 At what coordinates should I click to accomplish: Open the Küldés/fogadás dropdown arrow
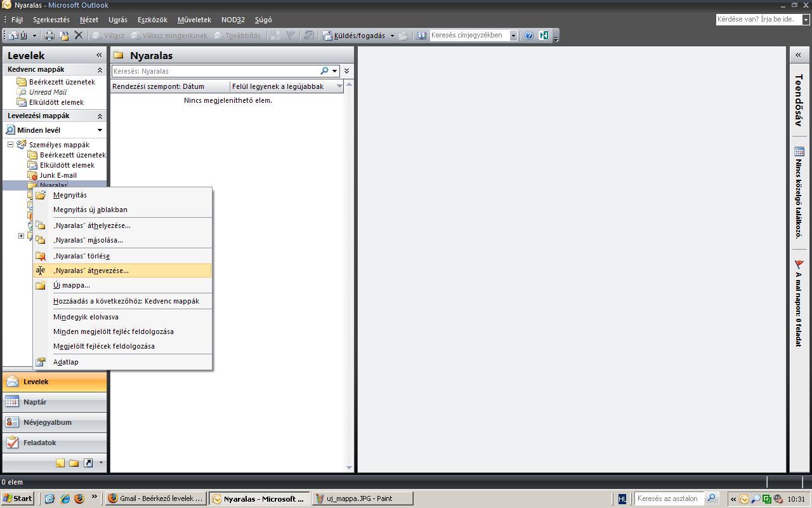[392, 36]
